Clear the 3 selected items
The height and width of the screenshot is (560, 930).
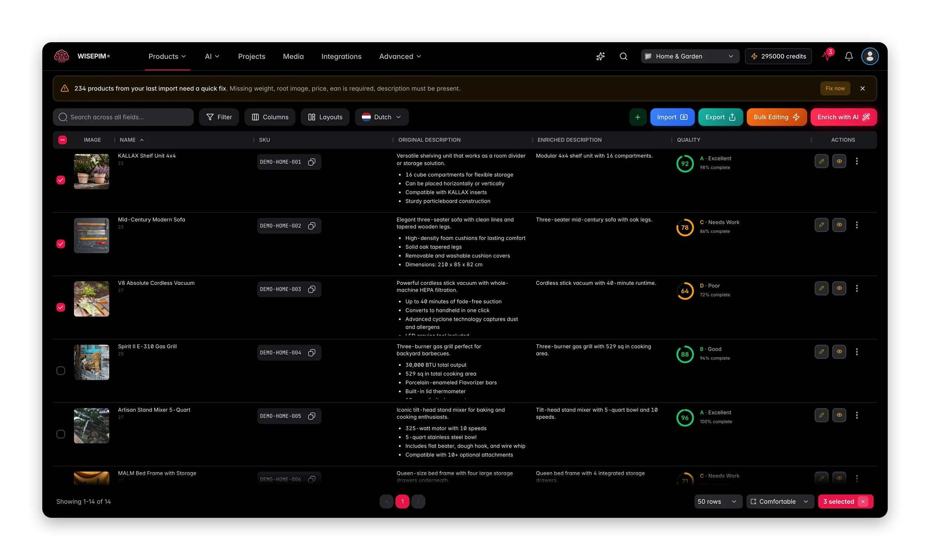click(863, 501)
